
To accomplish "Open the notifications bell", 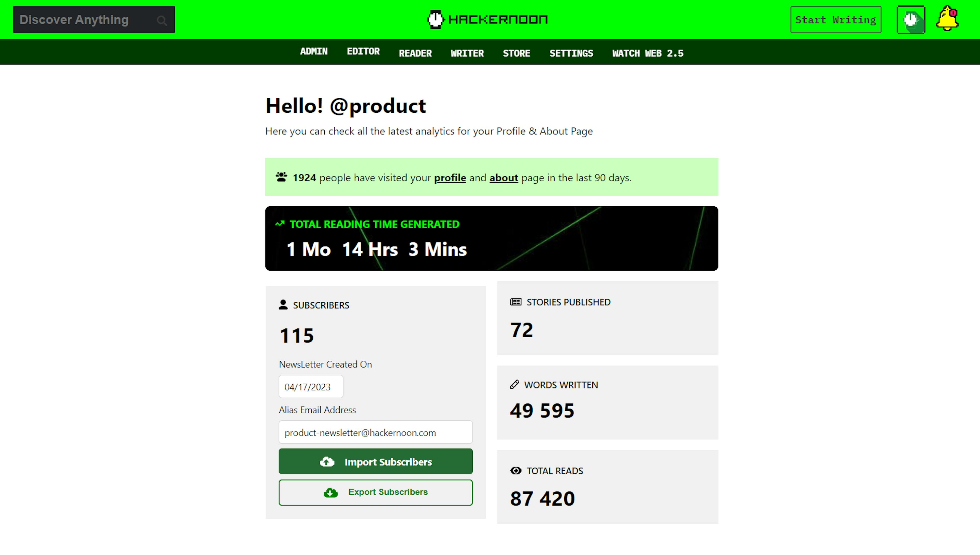I will [x=947, y=19].
